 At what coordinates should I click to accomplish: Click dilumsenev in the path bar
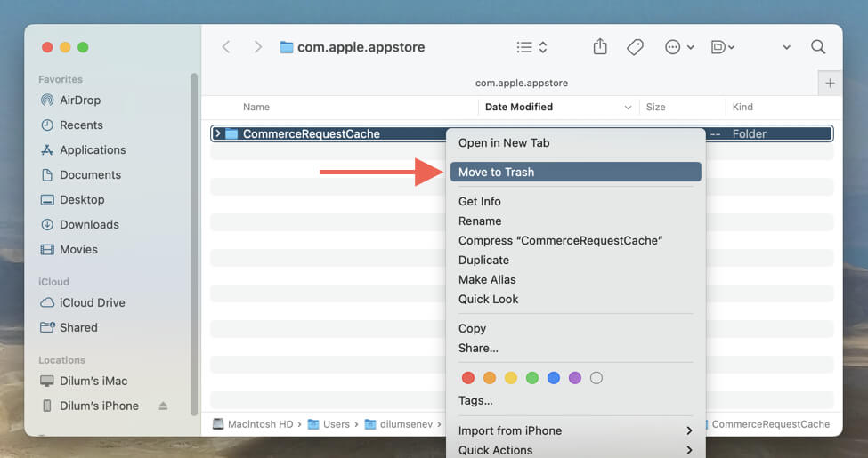[x=399, y=424]
